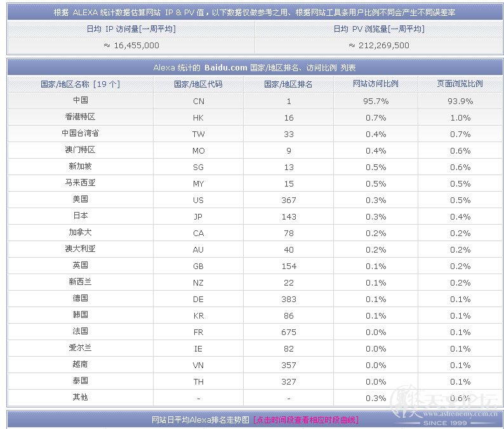Click the rank 675 cell for FR
The width and height of the screenshot is (504, 429).
pyautogui.click(x=289, y=333)
